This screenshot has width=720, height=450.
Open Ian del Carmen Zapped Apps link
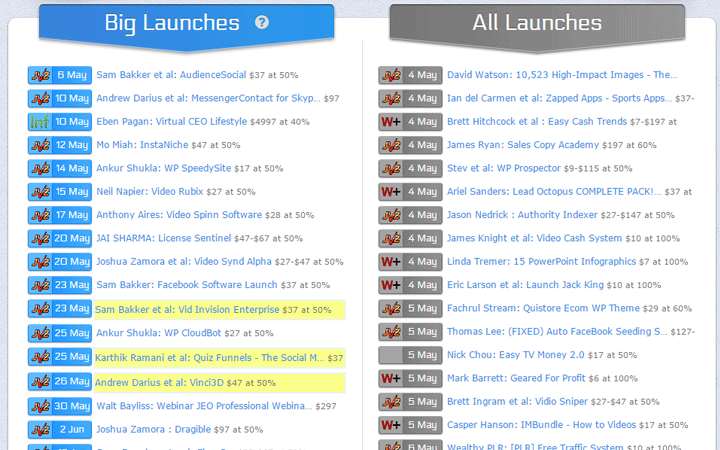[x=559, y=98]
